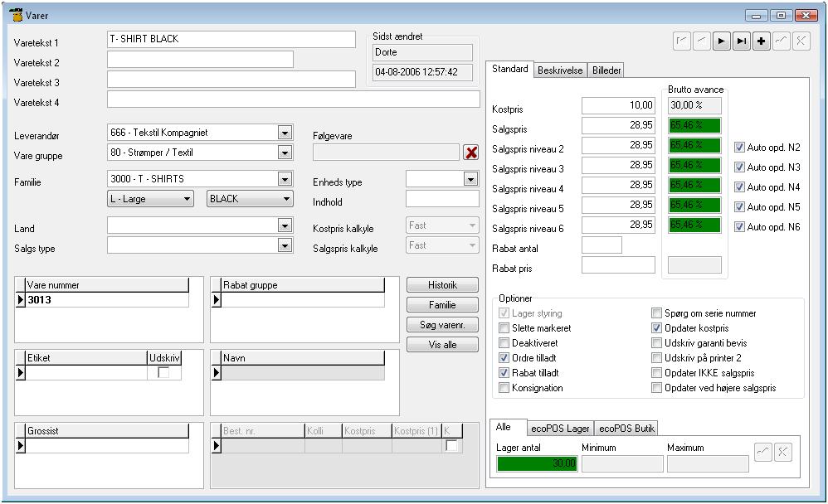Select the ecoPOS Lager tab

pos(560,429)
